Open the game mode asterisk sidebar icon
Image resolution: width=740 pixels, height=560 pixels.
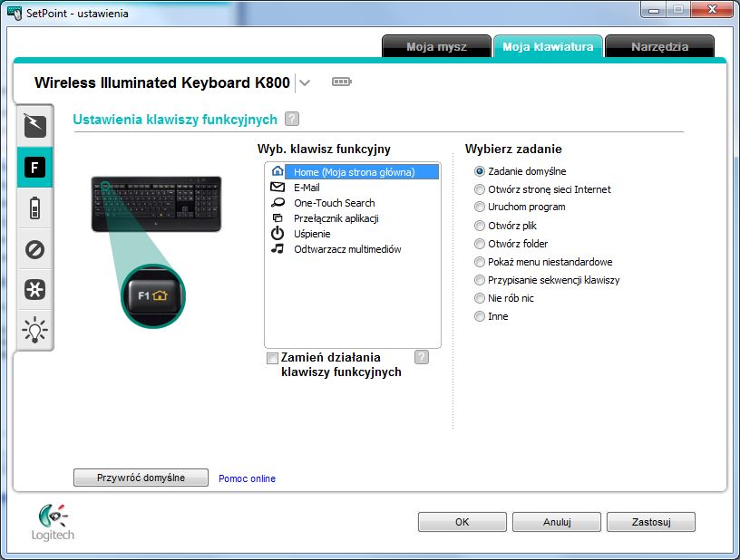pos(35,289)
